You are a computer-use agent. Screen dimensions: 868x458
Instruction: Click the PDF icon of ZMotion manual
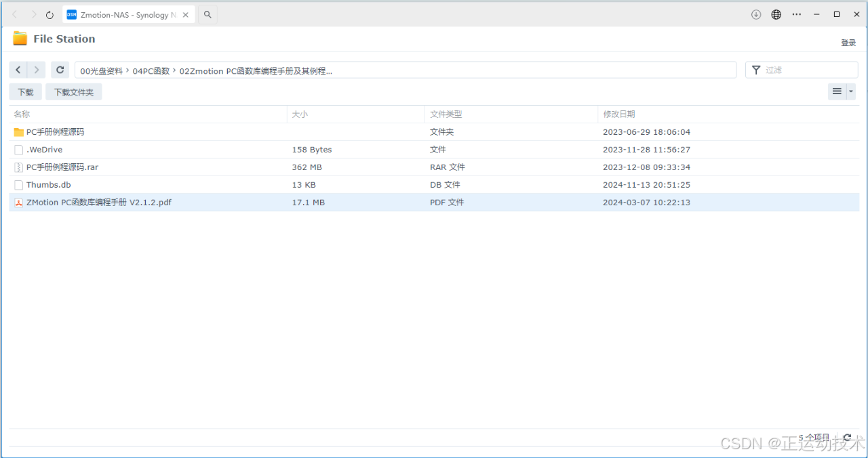(x=19, y=203)
